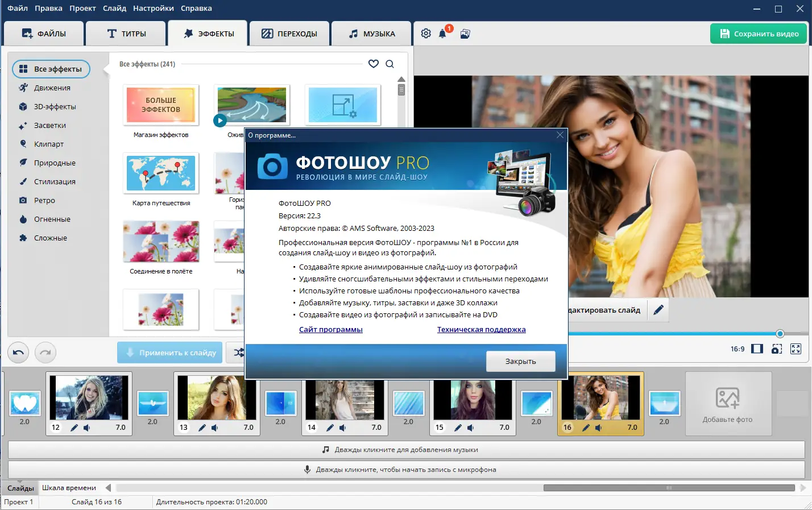Click the sound icon on slide 12

coord(86,428)
